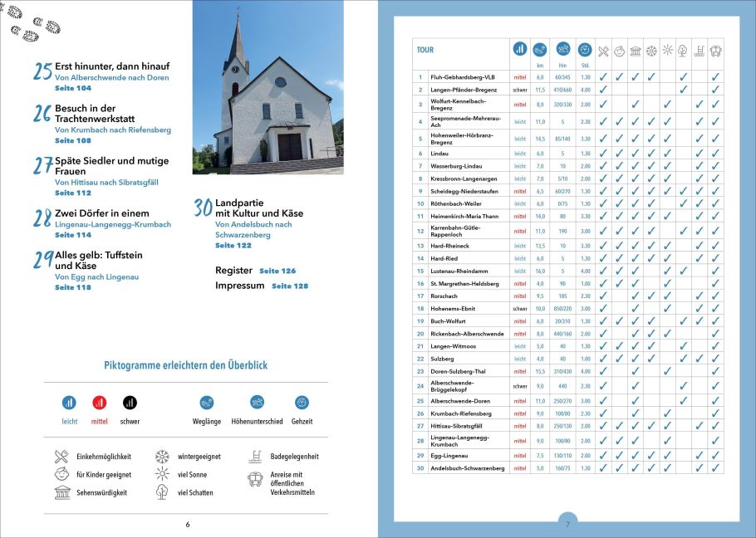Click the wintergeeignet snowflake icon in legend

pos(162,456)
